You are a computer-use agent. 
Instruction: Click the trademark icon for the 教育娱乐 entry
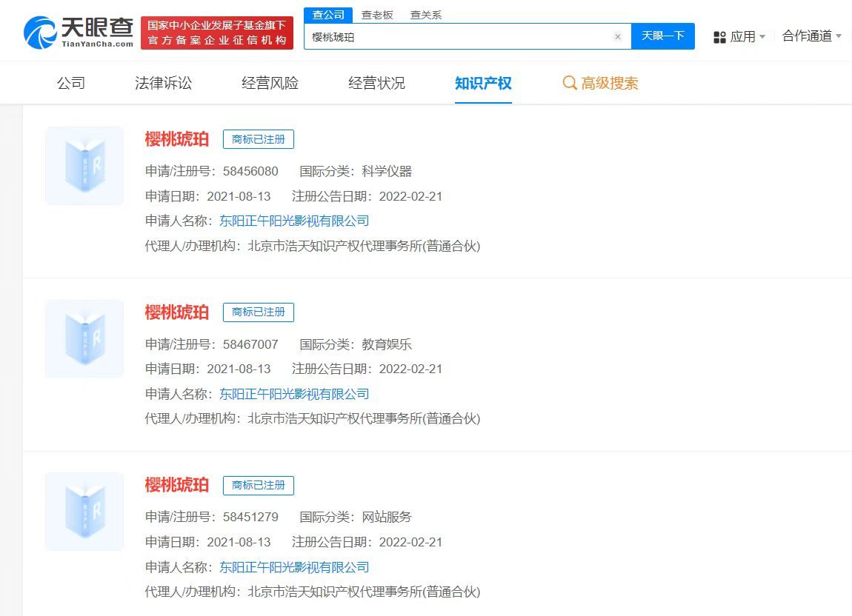(x=84, y=338)
